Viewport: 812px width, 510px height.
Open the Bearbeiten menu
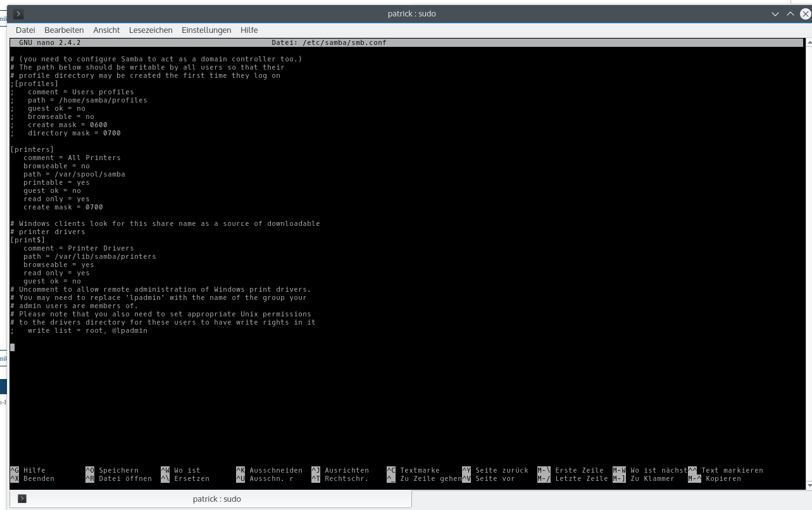64,30
